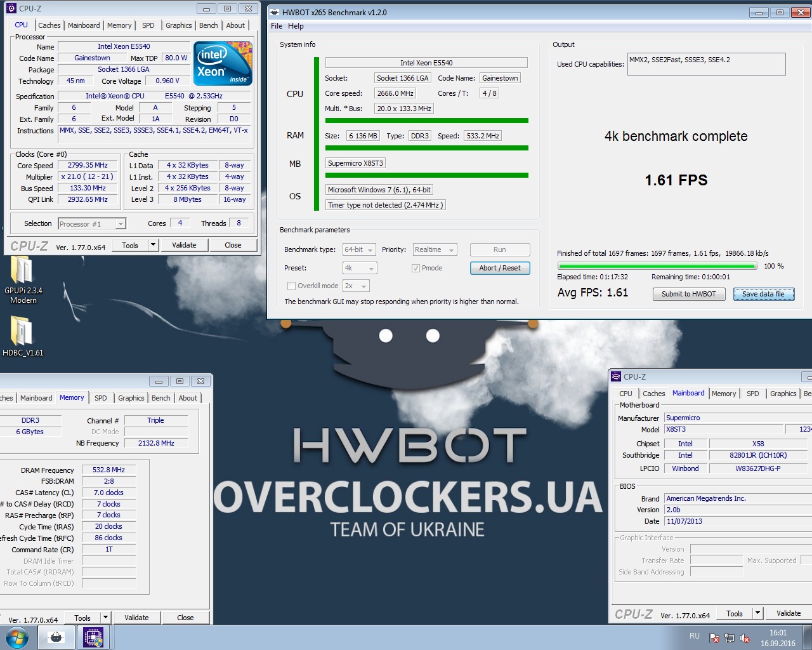Click Close in Memory CPU-Z window
Viewport: 812px width, 650px height.
pos(185,618)
